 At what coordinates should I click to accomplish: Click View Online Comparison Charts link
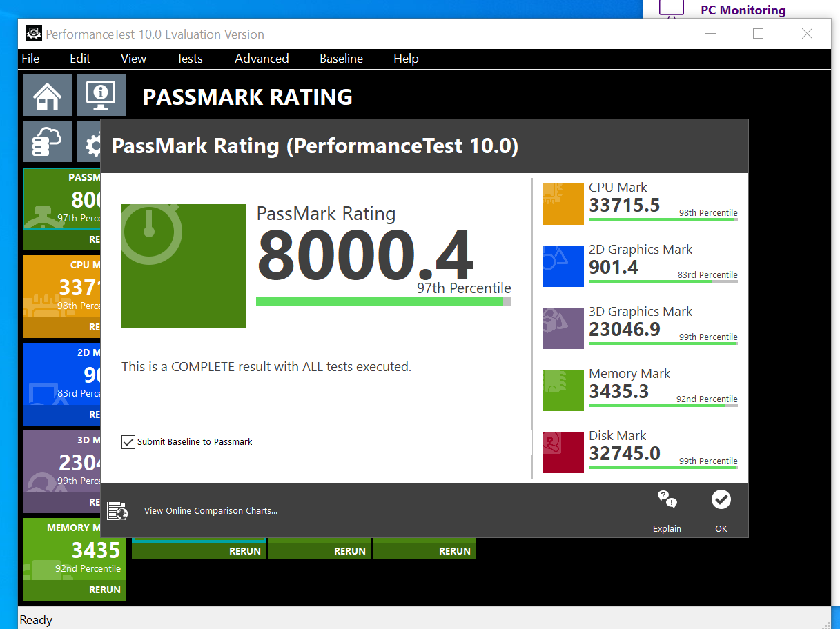point(211,510)
